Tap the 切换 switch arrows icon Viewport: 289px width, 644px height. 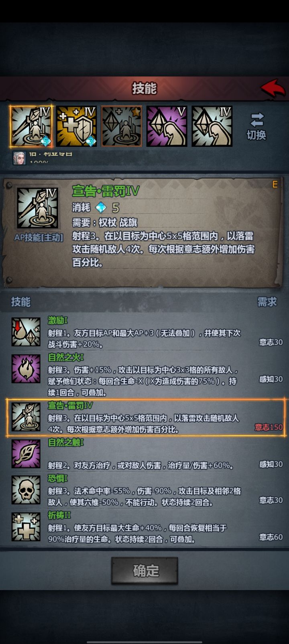point(257,120)
